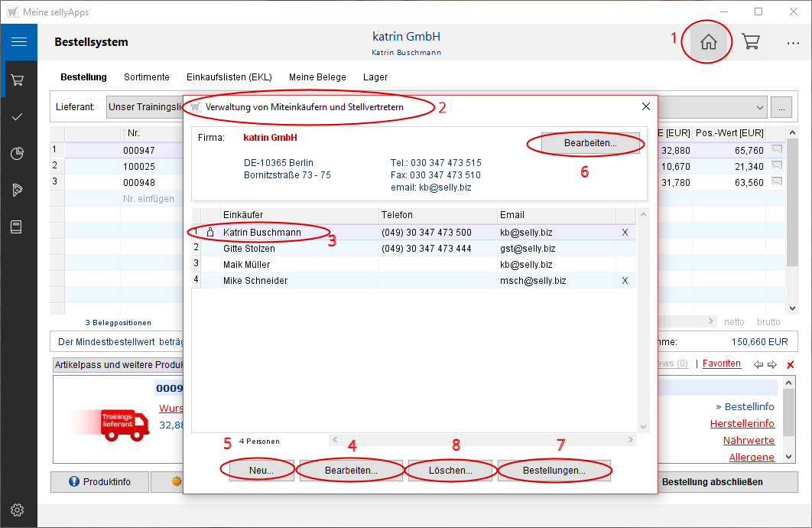Click Bearbeiten... next to company details
The width and height of the screenshot is (812, 528).
[x=590, y=143]
